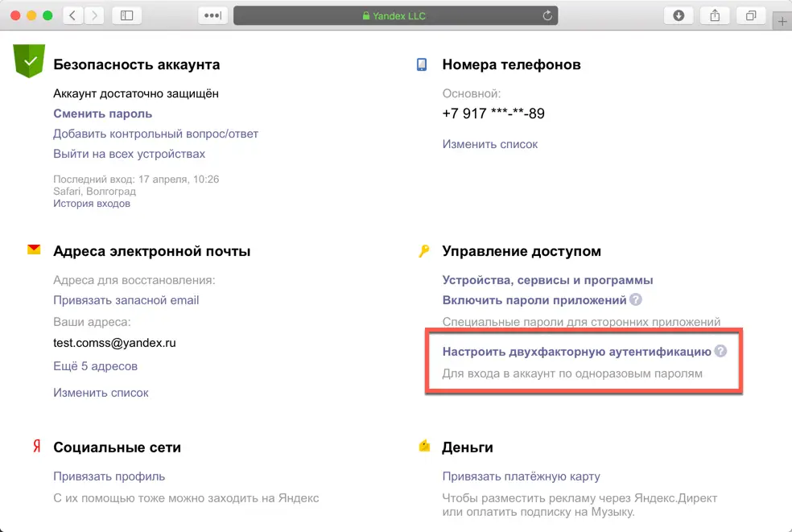The image size is (792, 532).
Task: Click Привязать платёжную карту link
Action: pyautogui.click(x=521, y=476)
